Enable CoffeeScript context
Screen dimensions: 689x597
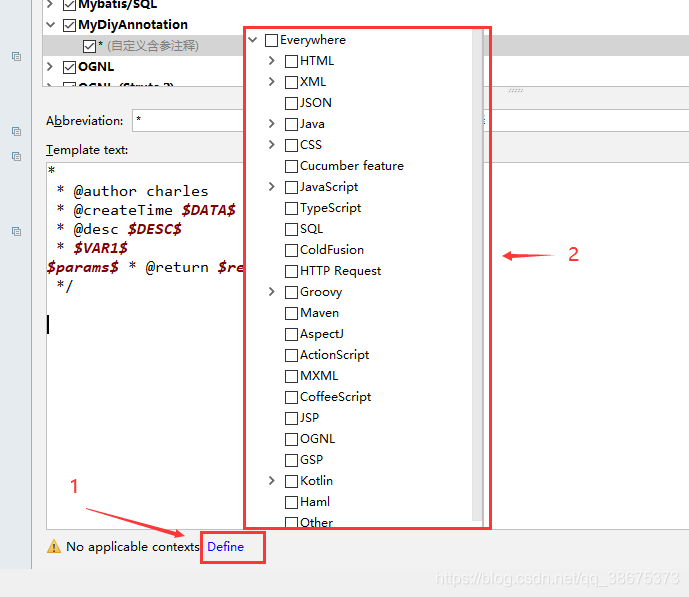[x=291, y=398]
